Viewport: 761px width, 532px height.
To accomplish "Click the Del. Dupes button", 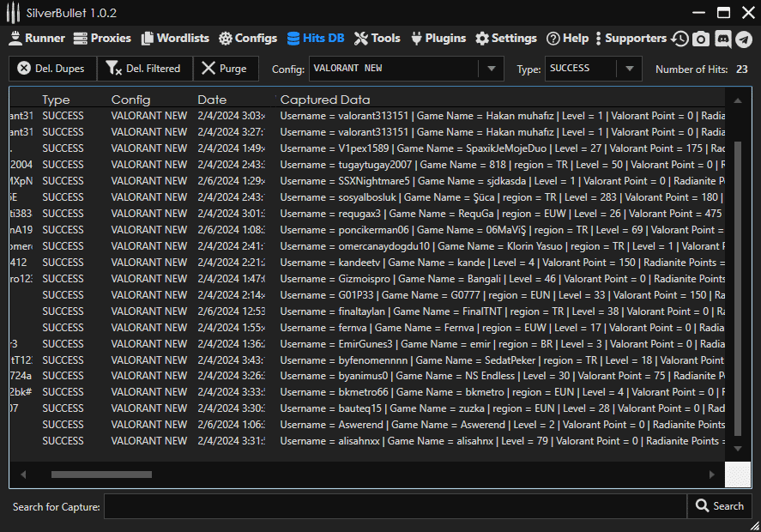I will [x=51, y=69].
